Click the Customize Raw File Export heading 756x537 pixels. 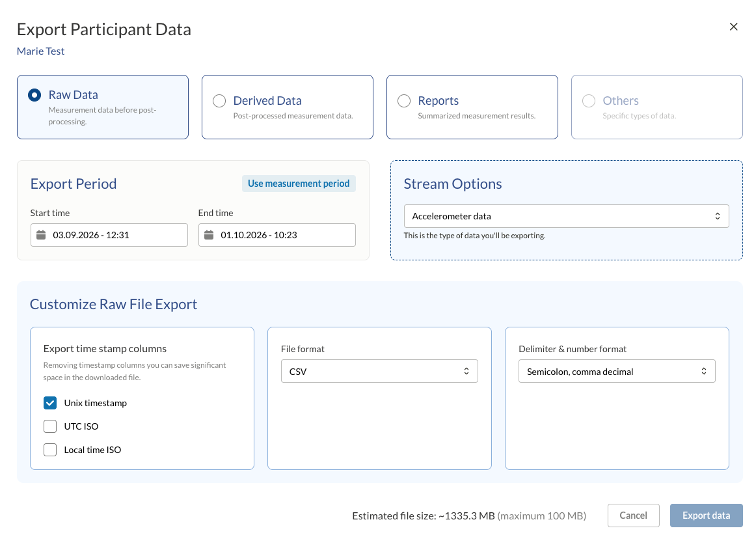pos(113,305)
